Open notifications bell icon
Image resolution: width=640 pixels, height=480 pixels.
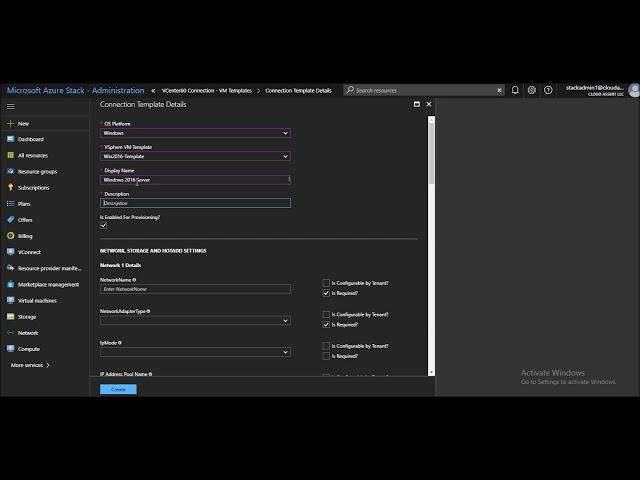pos(515,90)
